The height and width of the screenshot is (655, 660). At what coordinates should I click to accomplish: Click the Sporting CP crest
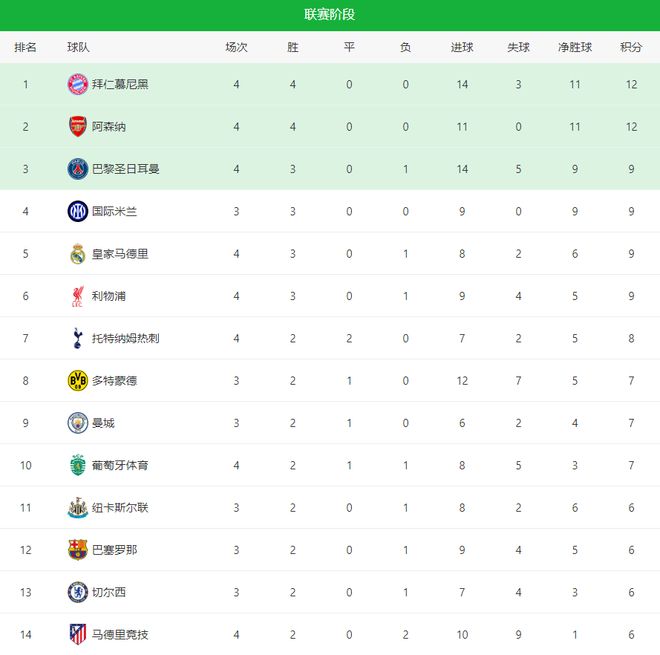click(77, 465)
